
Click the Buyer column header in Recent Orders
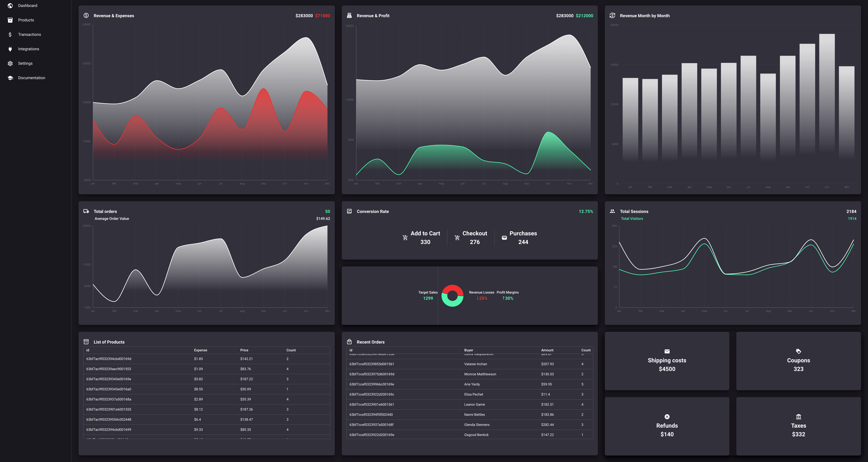(x=468, y=350)
